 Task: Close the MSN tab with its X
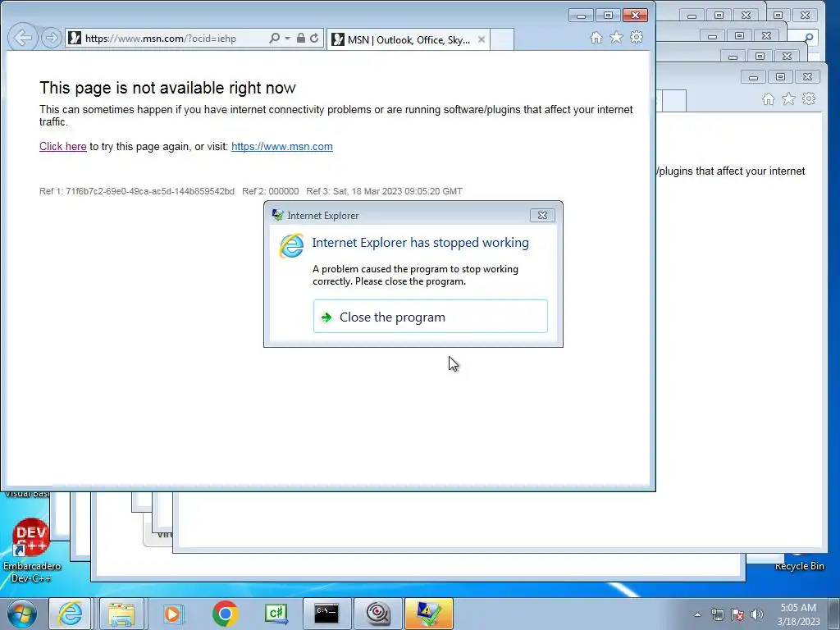click(x=481, y=39)
